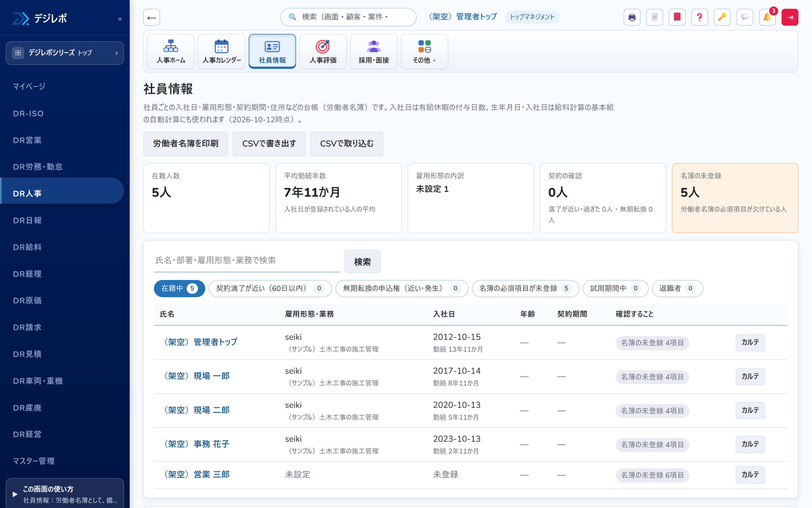Open the chat speech bubble icon
This screenshot has width=812, height=508.
745,17
